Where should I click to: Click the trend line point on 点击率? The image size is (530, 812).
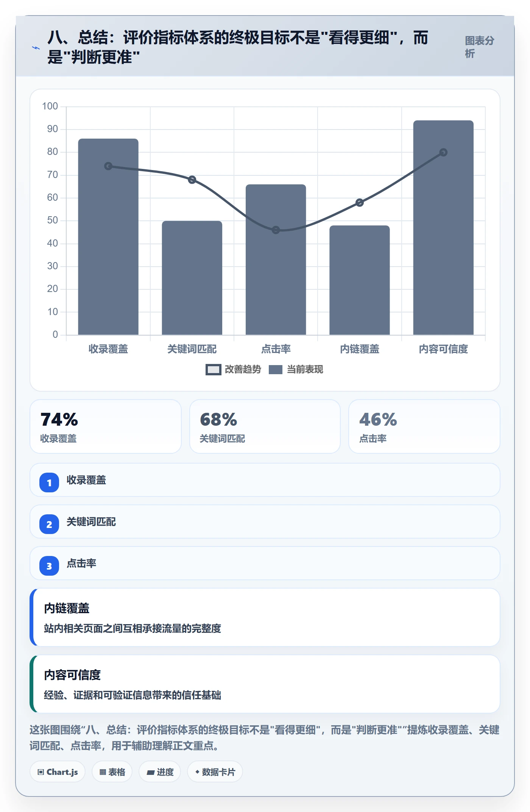[x=276, y=230]
